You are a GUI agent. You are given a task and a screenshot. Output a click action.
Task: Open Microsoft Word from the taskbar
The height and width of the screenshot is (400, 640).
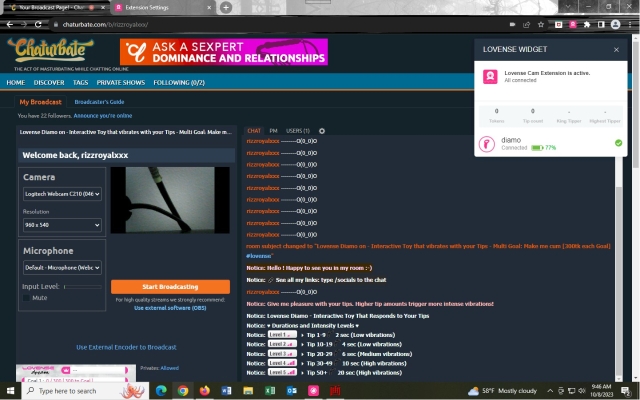(x=225, y=390)
